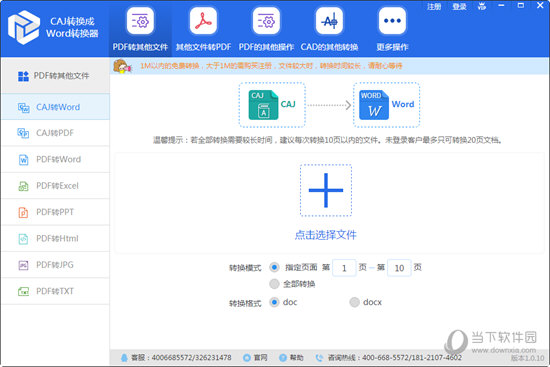Click the end page field showing 10

(399, 268)
